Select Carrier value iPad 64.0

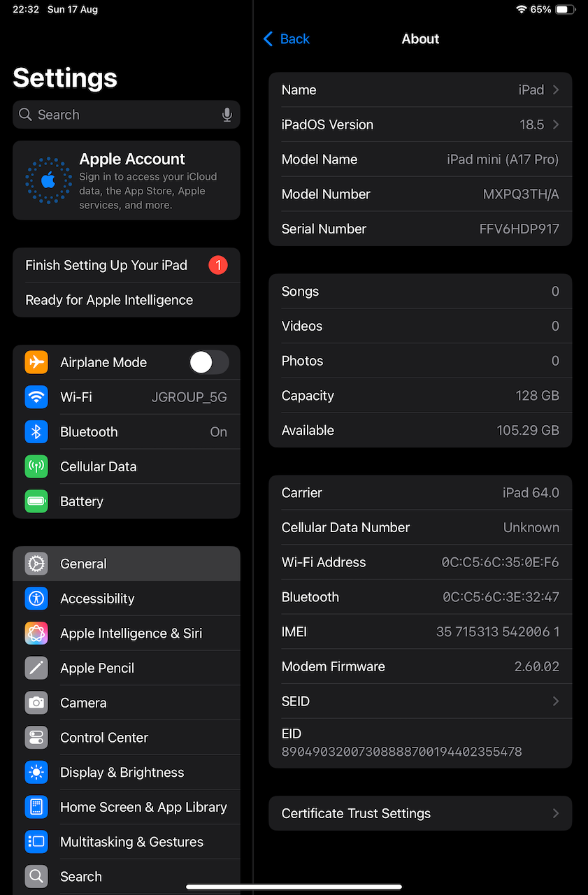pyautogui.click(x=531, y=493)
